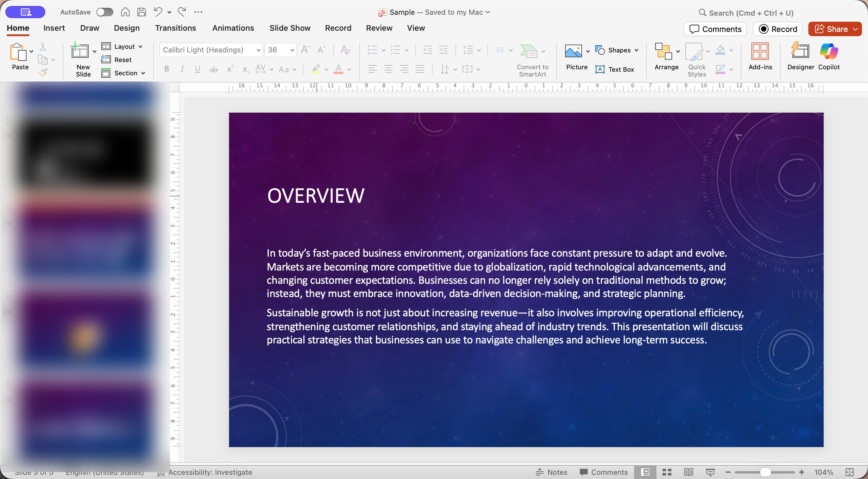
Task: Open the font name dropdown
Action: pyautogui.click(x=258, y=50)
